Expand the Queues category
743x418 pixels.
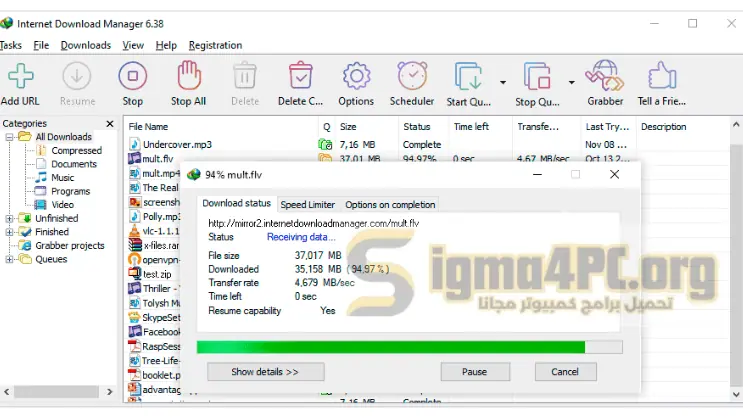pos(9,259)
